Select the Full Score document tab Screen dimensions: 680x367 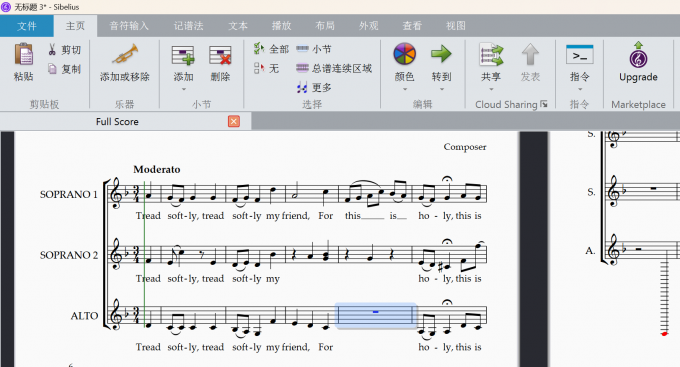coord(117,121)
